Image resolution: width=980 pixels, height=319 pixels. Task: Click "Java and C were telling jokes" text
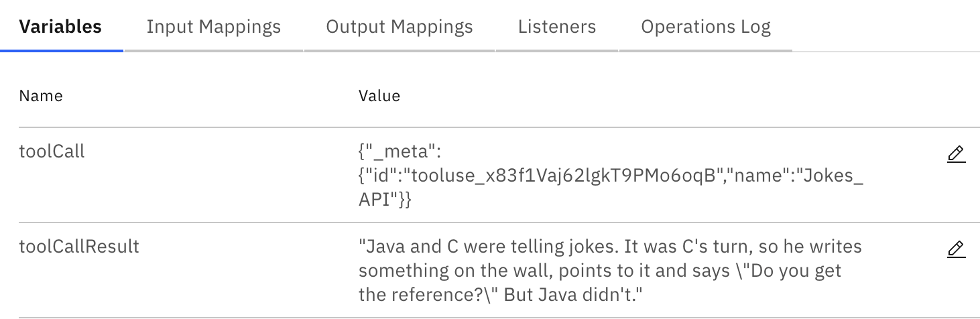(x=491, y=247)
